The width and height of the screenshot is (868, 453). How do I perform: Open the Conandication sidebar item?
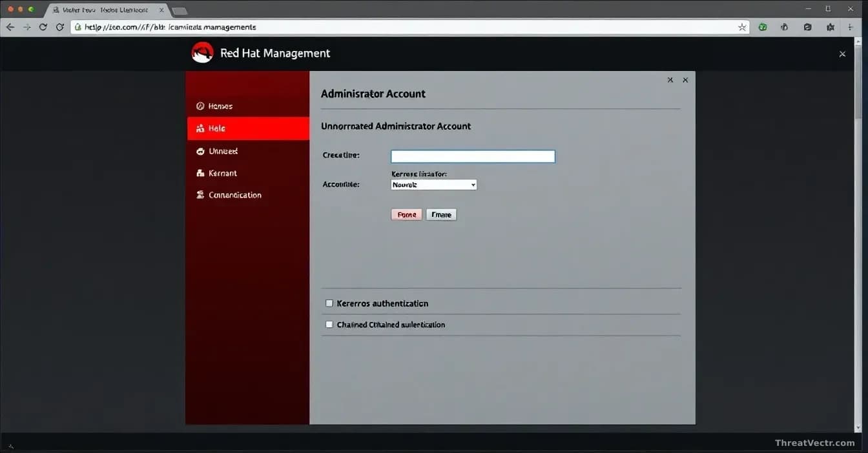[247, 195]
